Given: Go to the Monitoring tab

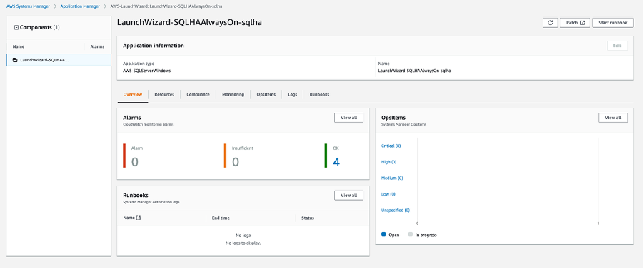Looking at the screenshot, I should [x=233, y=94].
